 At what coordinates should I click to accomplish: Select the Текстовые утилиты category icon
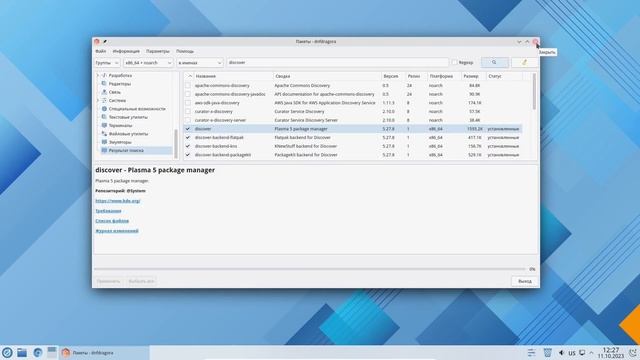click(104, 117)
